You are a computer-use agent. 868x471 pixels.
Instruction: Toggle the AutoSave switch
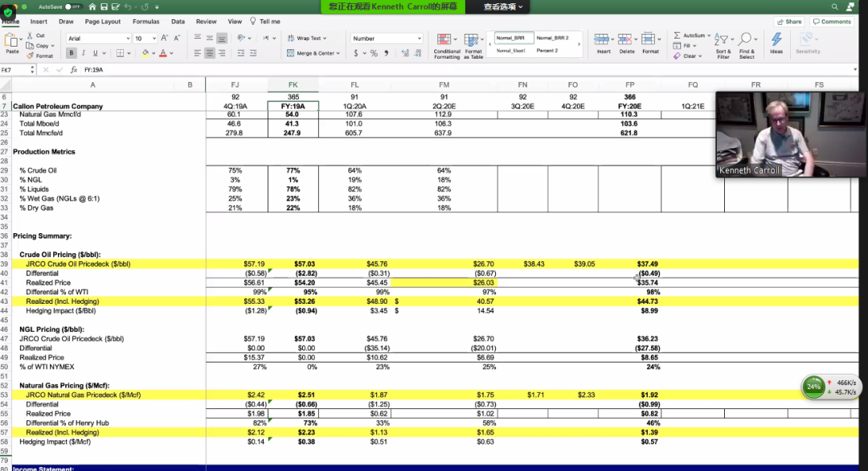click(x=72, y=6)
